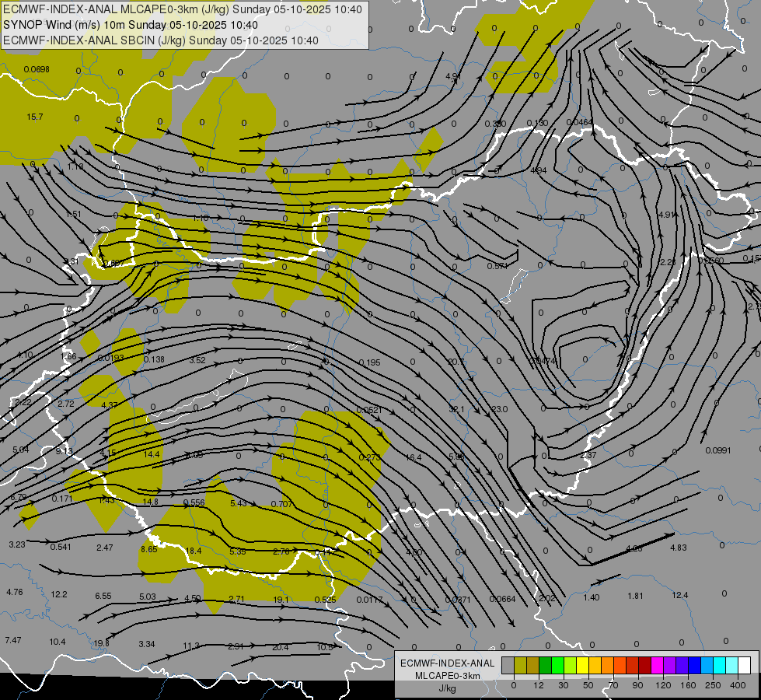761x700 pixels.
Task: Click the 14.4 grid value
Action: point(152,454)
